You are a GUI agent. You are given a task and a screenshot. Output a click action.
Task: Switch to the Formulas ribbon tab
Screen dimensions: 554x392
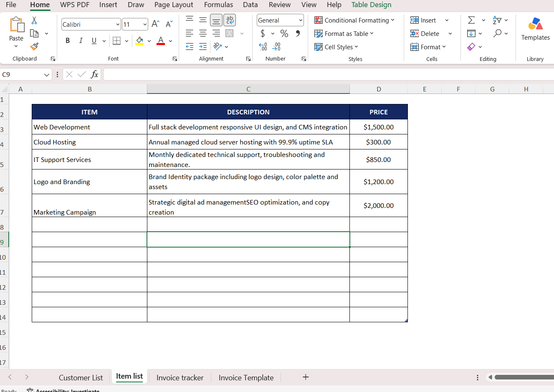(x=218, y=5)
